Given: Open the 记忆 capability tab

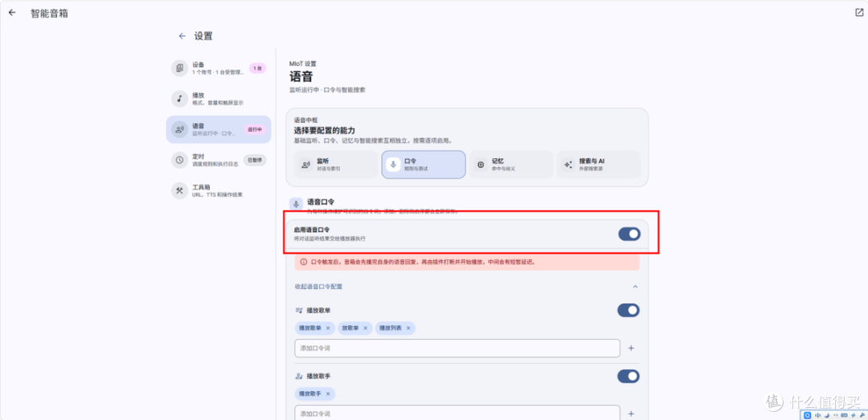Looking at the screenshot, I should 511,165.
